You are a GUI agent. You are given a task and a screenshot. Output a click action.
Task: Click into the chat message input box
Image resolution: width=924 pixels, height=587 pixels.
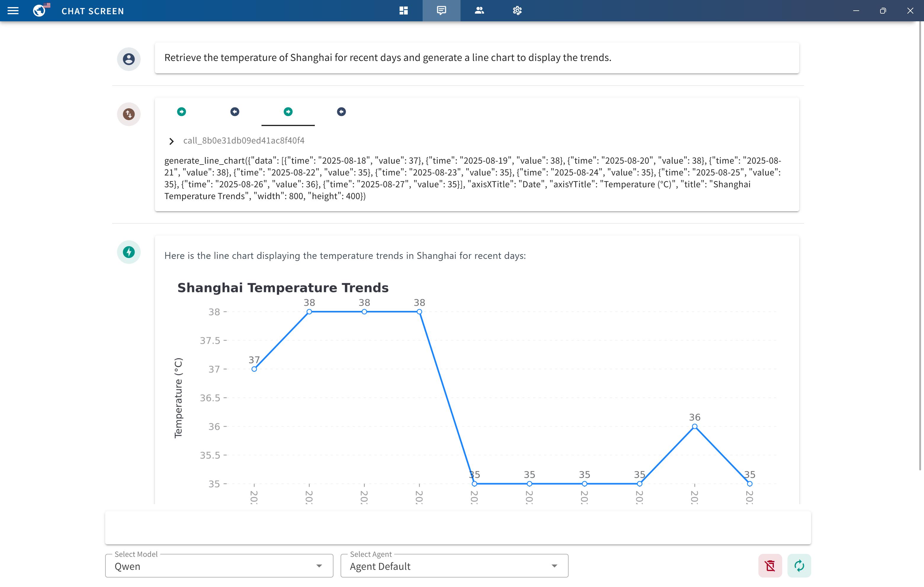(457, 528)
